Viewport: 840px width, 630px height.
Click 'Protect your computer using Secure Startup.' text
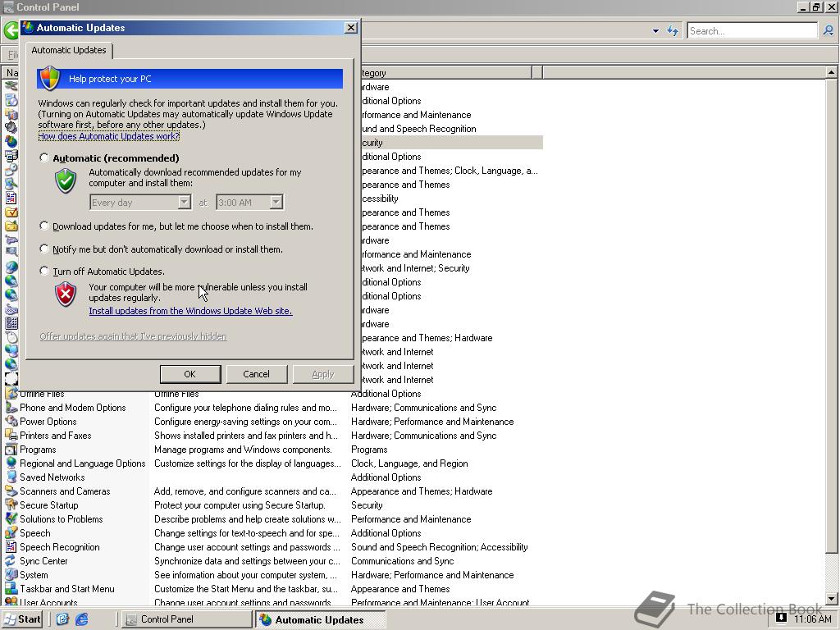[x=240, y=505]
